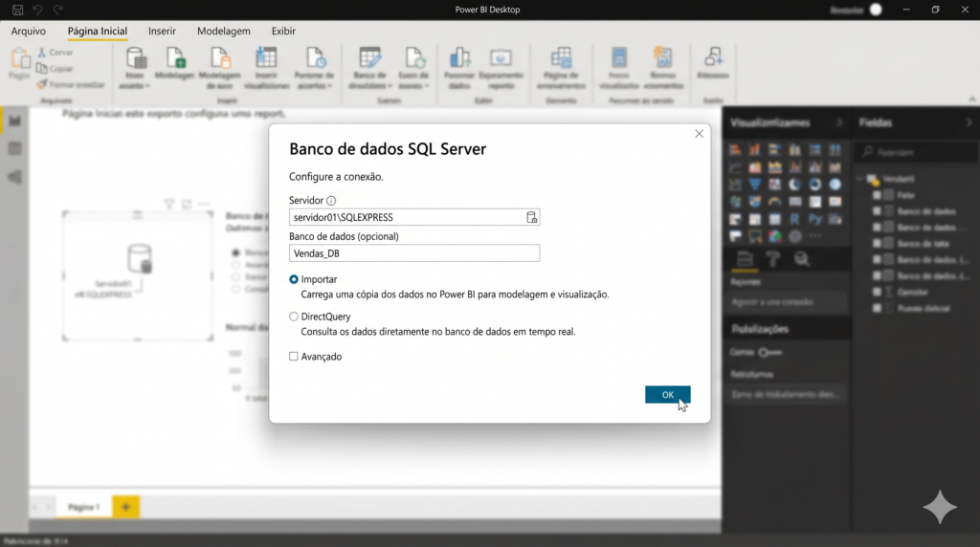Select the donut chart visual icon
The height and width of the screenshot is (547, 980).
tap(814, 185)
